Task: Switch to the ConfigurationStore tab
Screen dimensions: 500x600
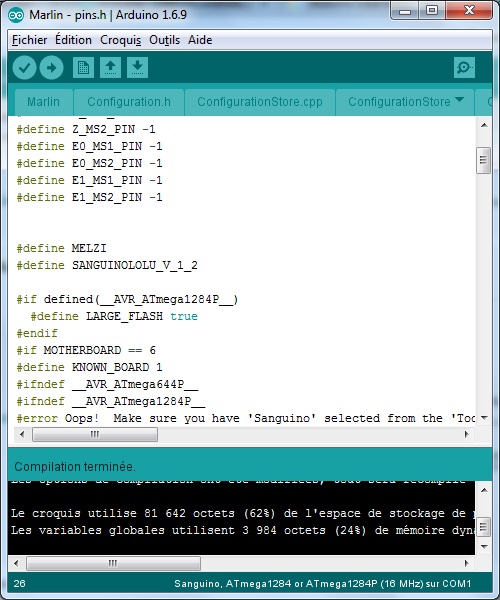Action: pos(399,102)
